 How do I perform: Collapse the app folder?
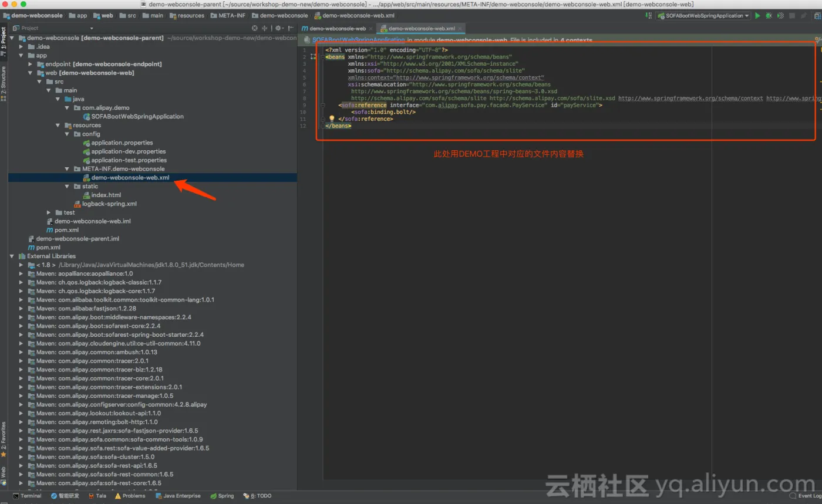coord(22,55)
